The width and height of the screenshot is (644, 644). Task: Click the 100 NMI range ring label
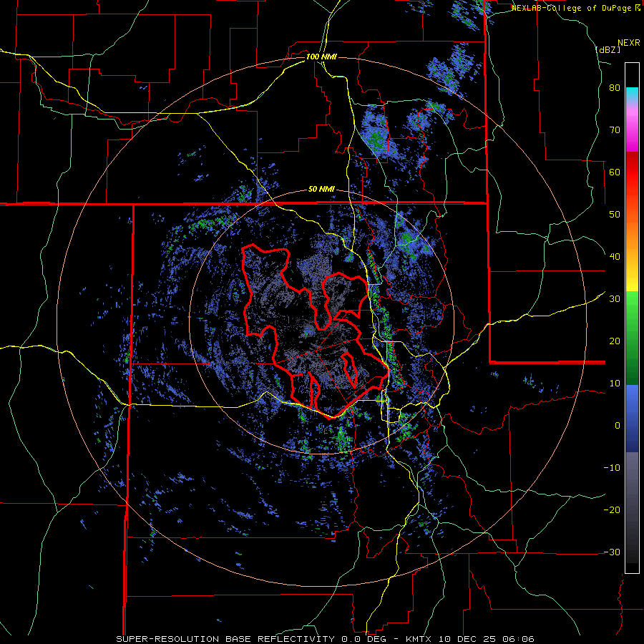[321, 57]
